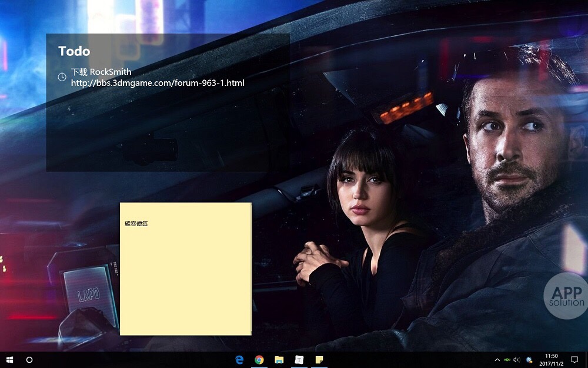Select the yellow Sticky Notes taskbar icon
The image size is (588, 368).
coord(319,359)
